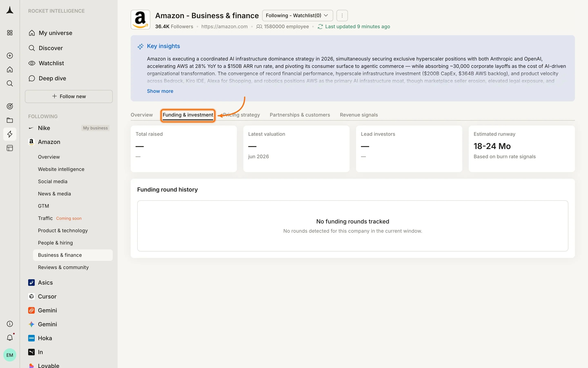Click the Lovable entry in the following list
This screenshot has width=588, height=368.
click(x=49, y=366)
